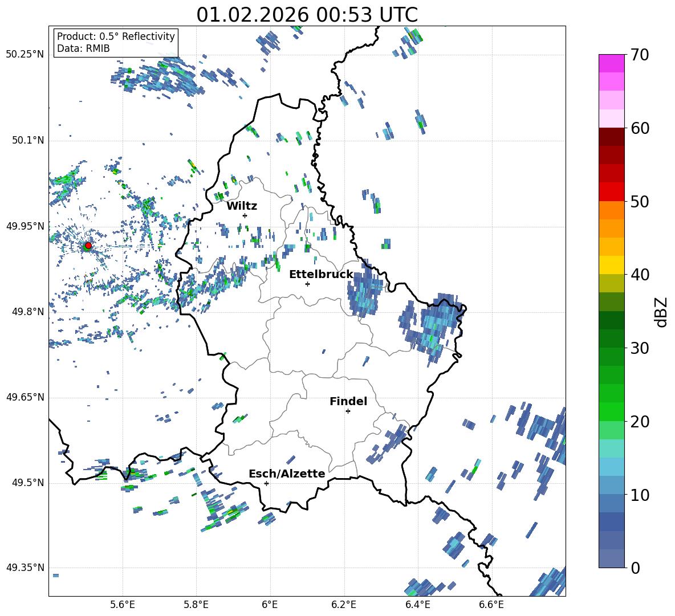Select the Esch/Alzette city label
This screenshot has width=675, height=616.
coord(287,474)
